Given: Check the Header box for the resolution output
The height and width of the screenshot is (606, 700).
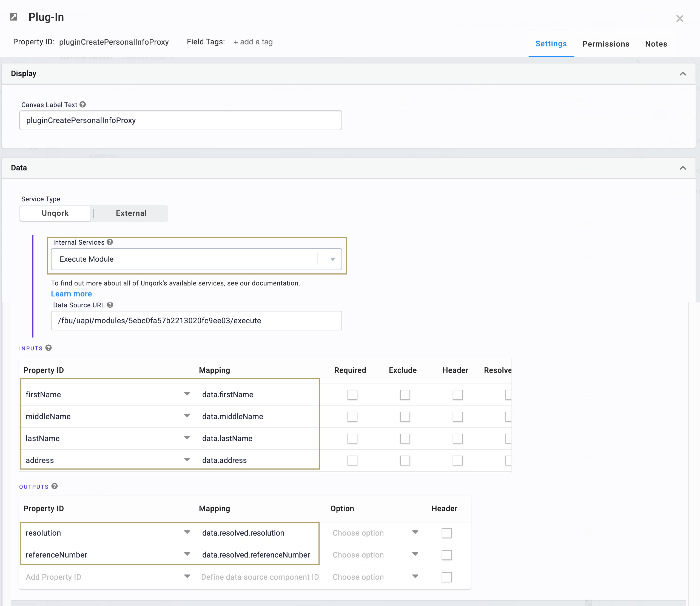Looking at the screenshot, I should coord(446,533).
